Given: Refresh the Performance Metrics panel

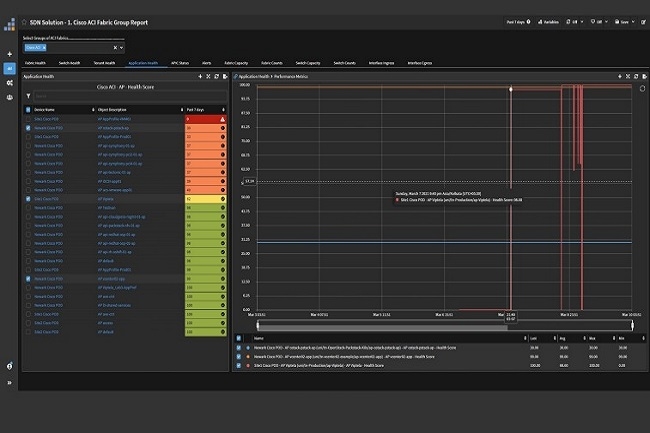Looking at the screenshot, I should [x=636, y=77].
